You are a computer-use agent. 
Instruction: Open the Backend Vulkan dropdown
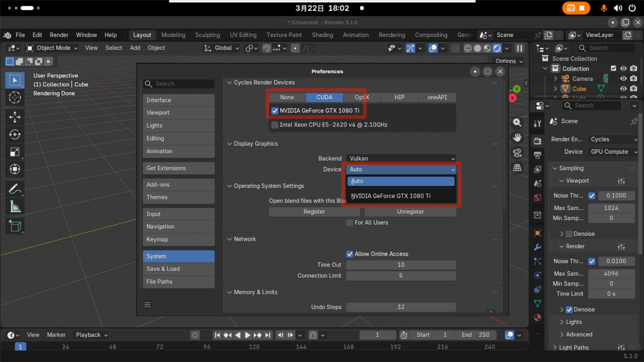pyautogui.click(x=401, y=158)
